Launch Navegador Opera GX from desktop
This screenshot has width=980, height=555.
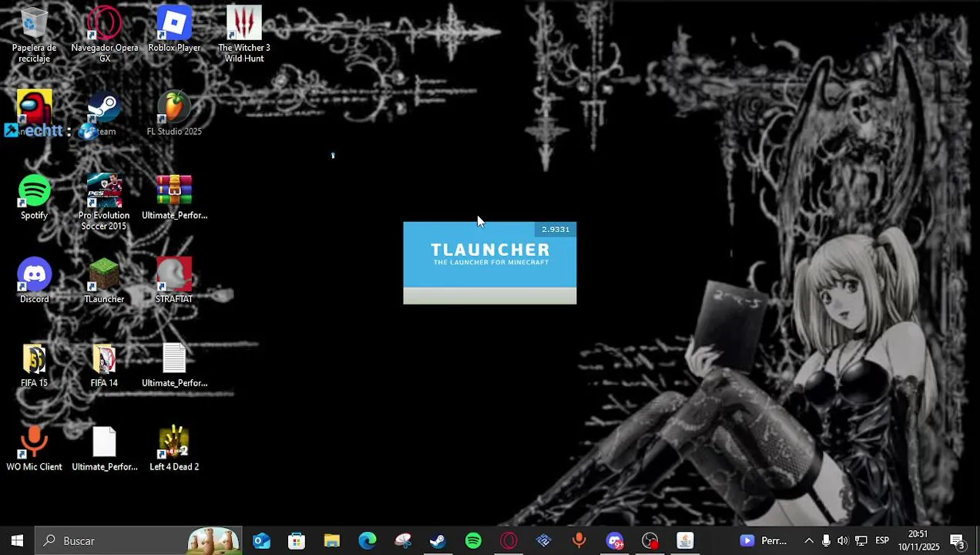(104, 35)
